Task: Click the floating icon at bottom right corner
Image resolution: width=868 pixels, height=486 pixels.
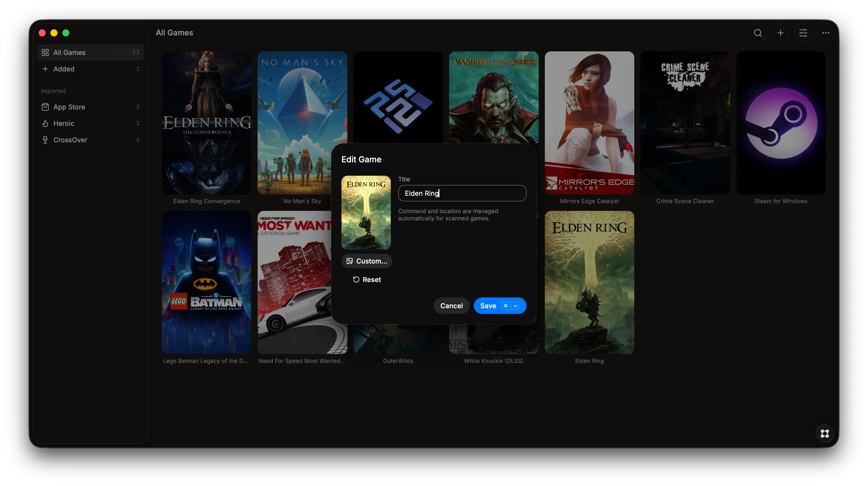Action: point(825,434)
